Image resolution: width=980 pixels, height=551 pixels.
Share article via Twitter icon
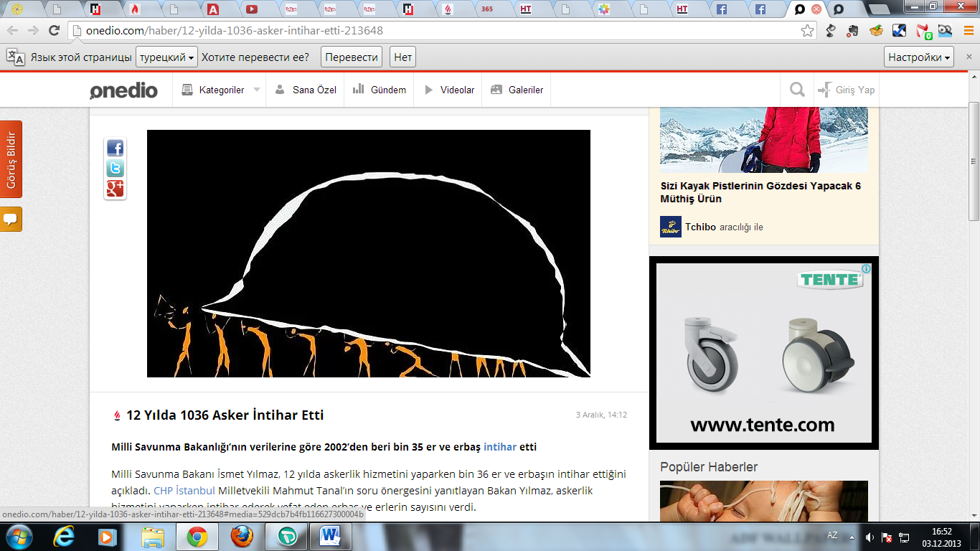(x=115, y=169)
